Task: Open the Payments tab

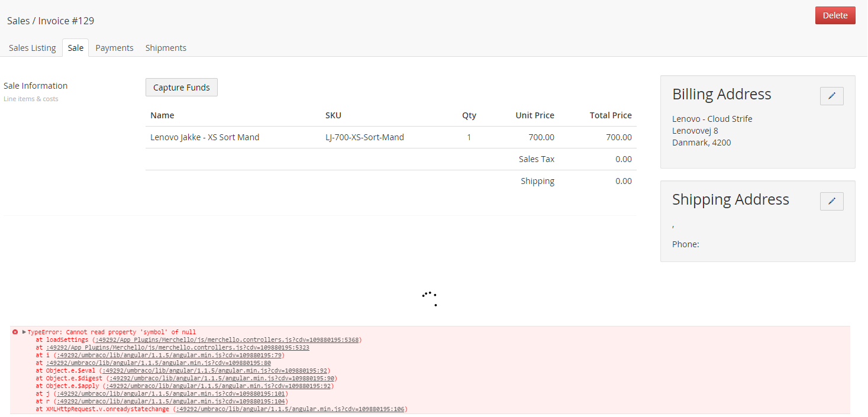Action: 114,48
